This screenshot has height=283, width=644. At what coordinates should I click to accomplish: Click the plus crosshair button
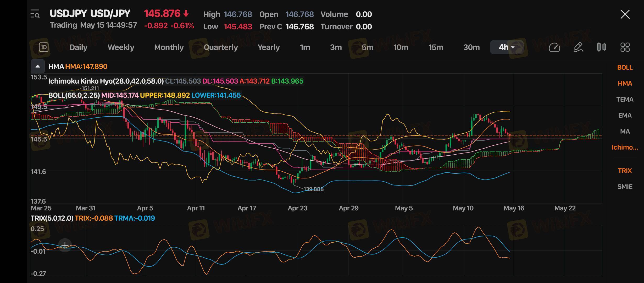[x=65, y=245]
